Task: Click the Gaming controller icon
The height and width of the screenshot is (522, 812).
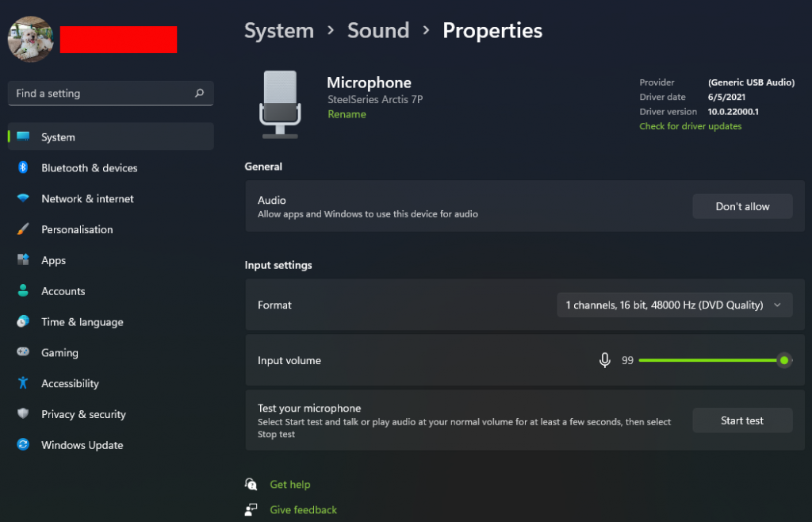Action: pos(23,352)
